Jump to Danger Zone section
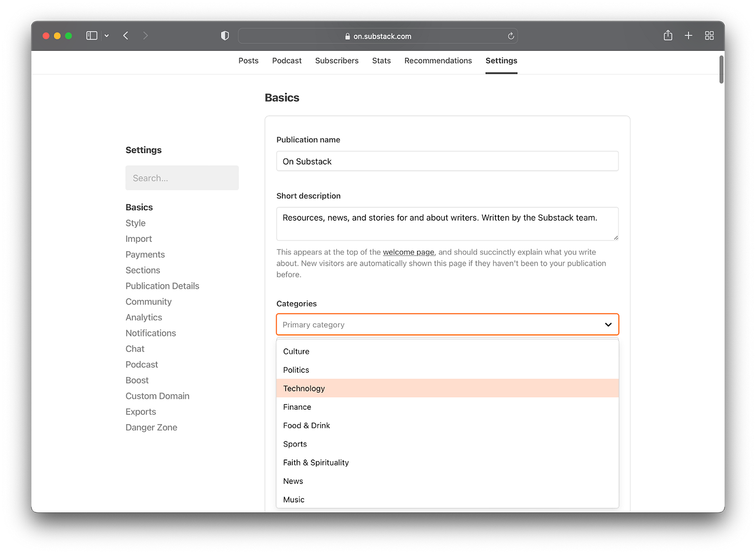This screenshot has width=756, height=554. tap(151, 427)
